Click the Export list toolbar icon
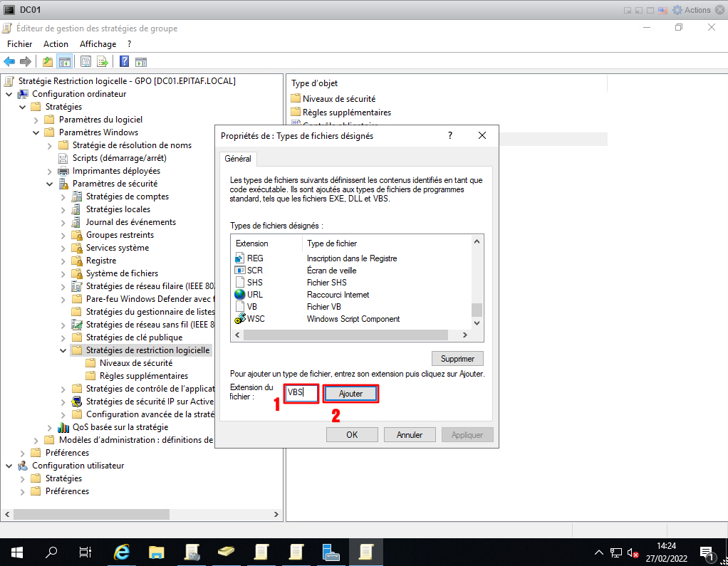The width and height of the screenshot is (728, 566). tap(103, 62)
